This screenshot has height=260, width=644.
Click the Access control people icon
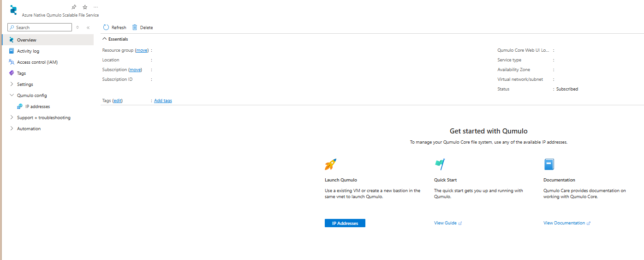12,62
